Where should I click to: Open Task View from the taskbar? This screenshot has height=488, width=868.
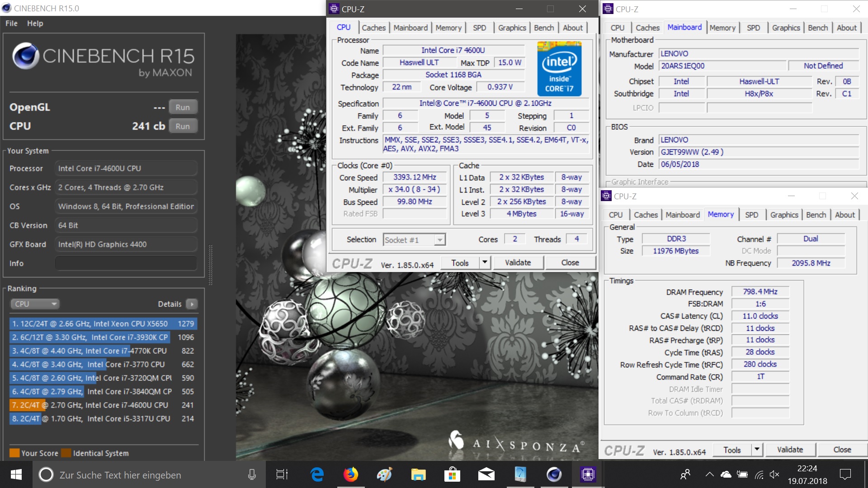point(282,475)
